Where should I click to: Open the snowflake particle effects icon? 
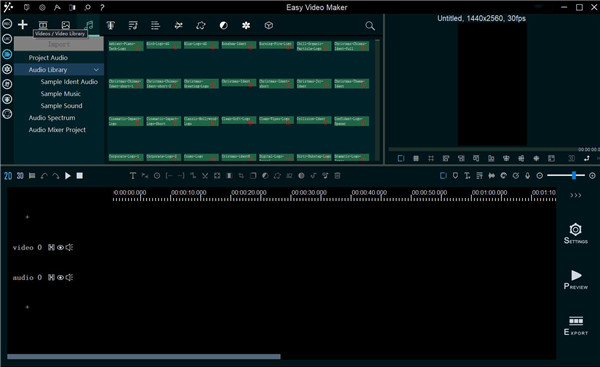pos(246,25)
